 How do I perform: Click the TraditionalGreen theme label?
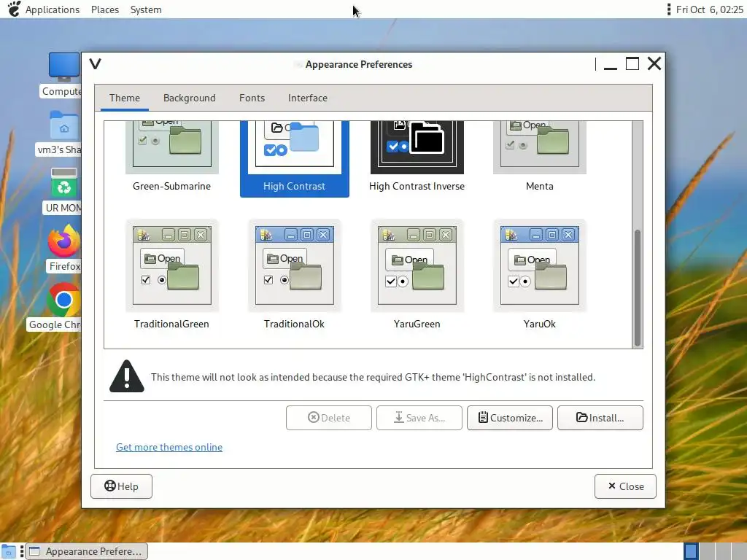coord(171,324)
